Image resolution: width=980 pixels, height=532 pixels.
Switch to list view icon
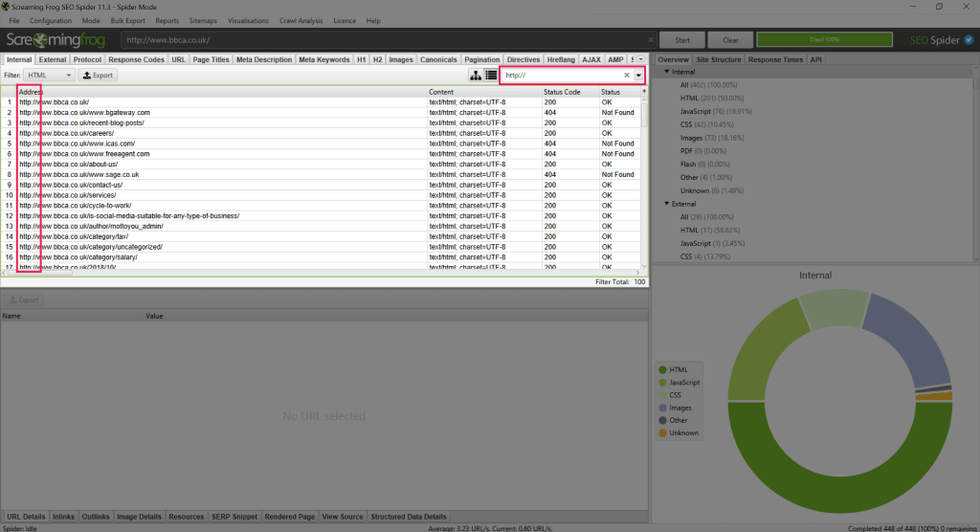coord(491,75)
